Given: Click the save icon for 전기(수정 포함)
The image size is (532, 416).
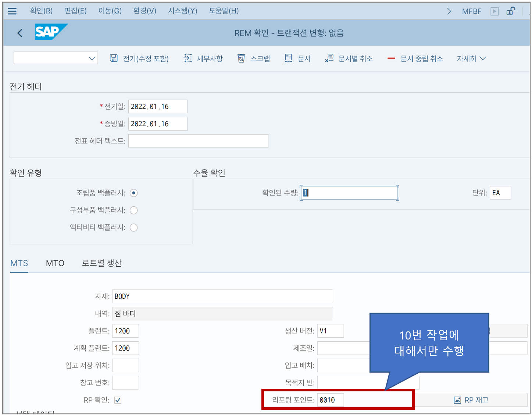Looking at the screenshot, I should [x=114, y=58].
